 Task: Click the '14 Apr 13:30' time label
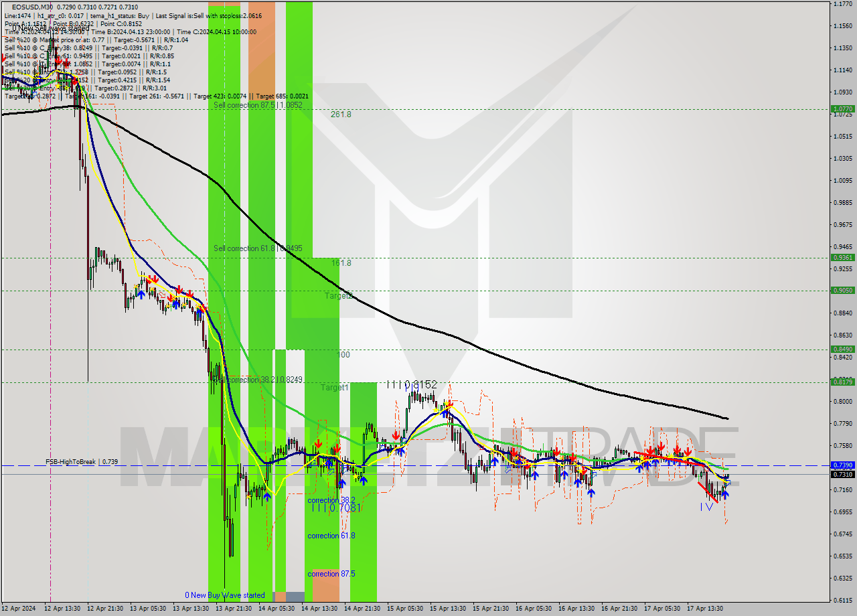(319, 609)
